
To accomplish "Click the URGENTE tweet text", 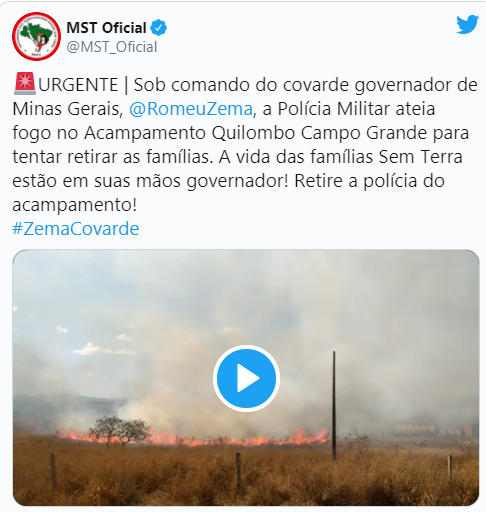I will pyautogui.click(x=245, y=145).
